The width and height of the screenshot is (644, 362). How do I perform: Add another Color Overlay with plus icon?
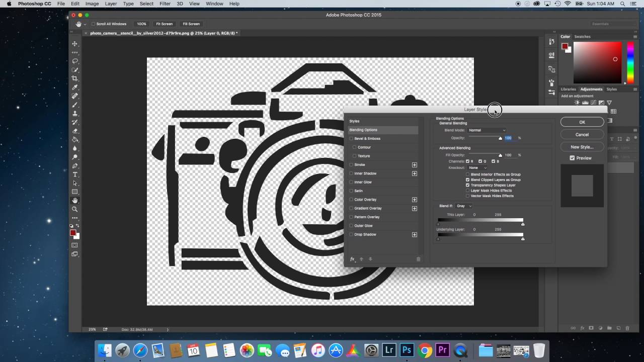pyautogui.click(x=415, y=200)
